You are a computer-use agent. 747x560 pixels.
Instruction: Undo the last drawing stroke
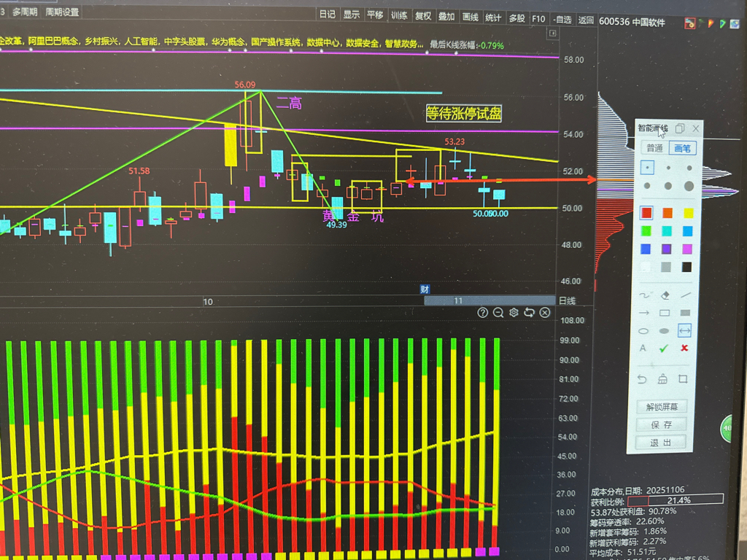tap(642, 379)
